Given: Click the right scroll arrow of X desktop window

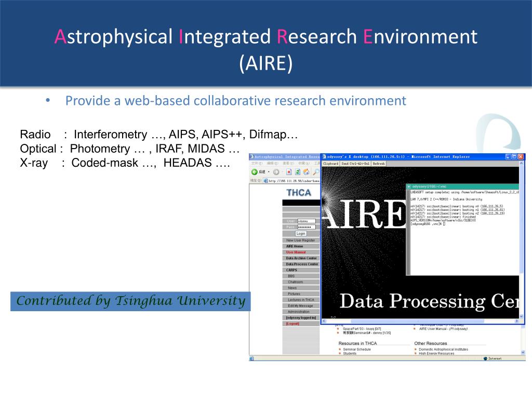Looking at the screenshot, I should (x=517, y=321).
